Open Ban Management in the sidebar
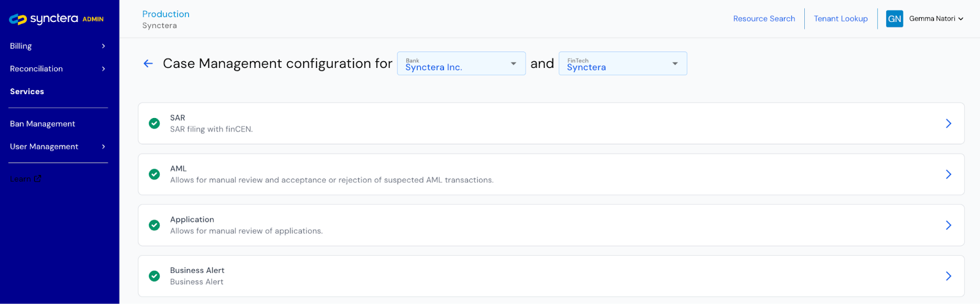980x304 pixels. 42,124
